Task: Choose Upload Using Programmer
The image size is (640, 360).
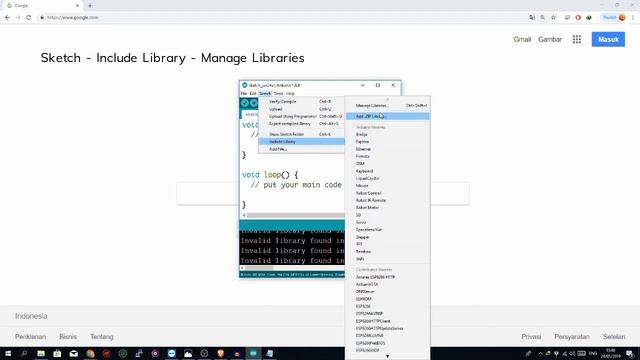Action: tap(302, 116)
